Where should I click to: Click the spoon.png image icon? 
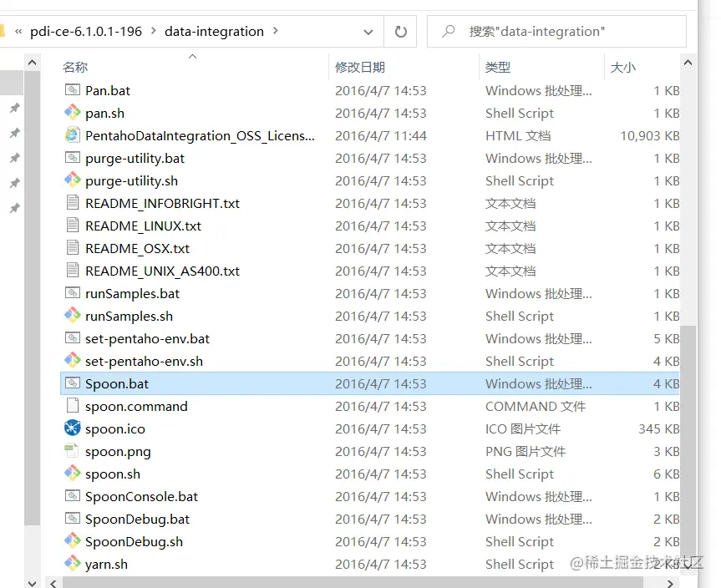pyautogui.click(x=72, y=450)
